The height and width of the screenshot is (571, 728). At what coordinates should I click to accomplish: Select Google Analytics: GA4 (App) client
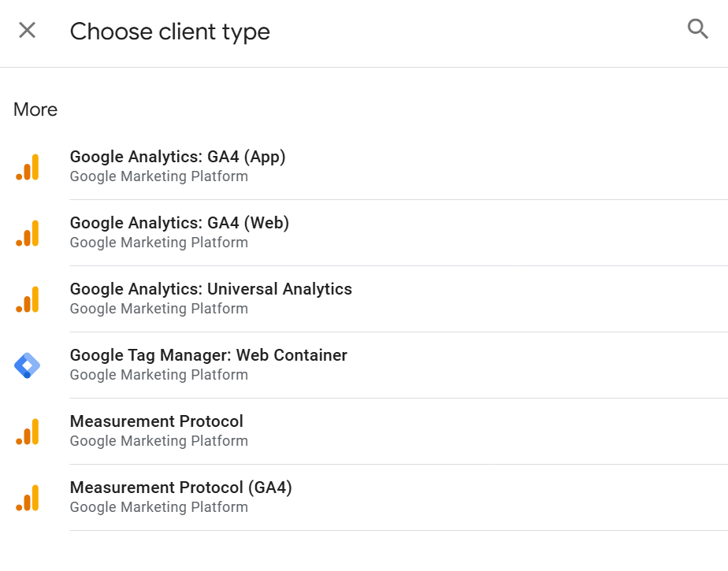point(364,167)
